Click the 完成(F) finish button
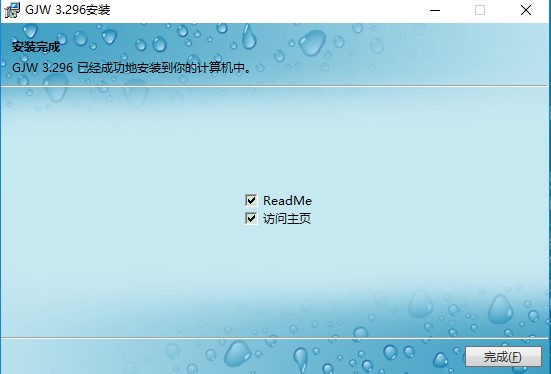The image size is (551, 374). 503,357
